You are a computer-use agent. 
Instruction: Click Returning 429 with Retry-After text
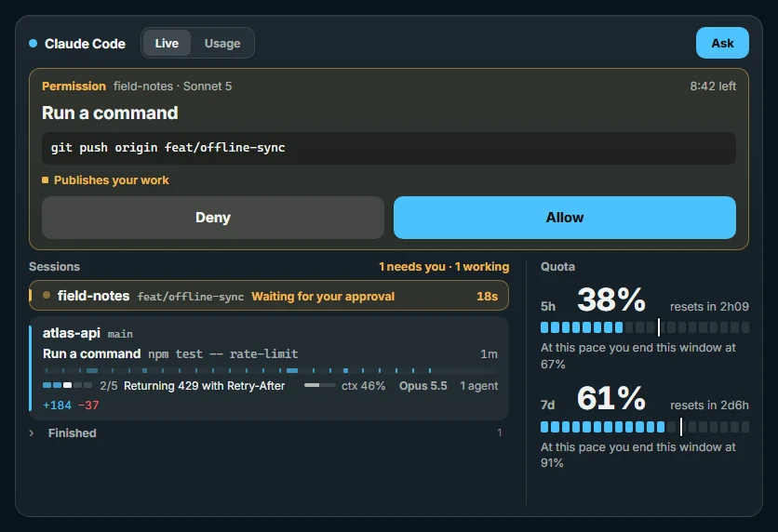coord(204,386)
